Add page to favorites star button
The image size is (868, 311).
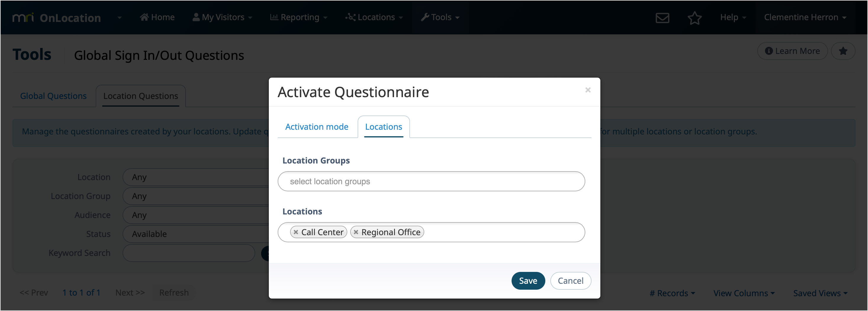click(x=843, y=51)
